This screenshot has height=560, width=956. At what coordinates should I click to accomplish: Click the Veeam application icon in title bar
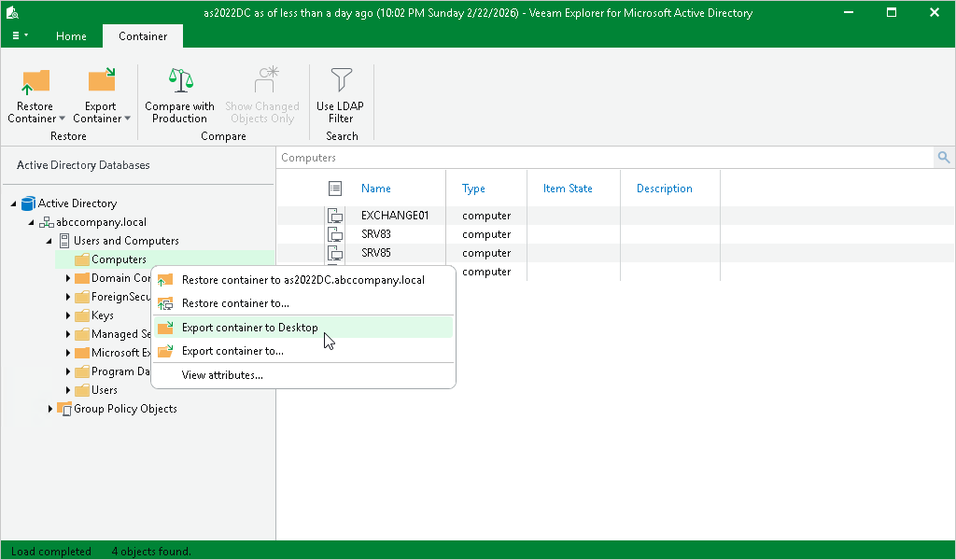tap(12, 12)
